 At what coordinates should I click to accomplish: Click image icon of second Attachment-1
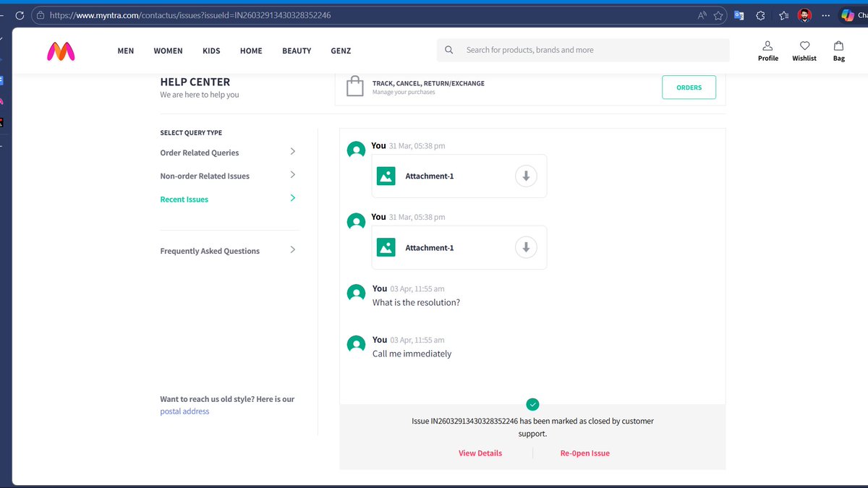386,247
